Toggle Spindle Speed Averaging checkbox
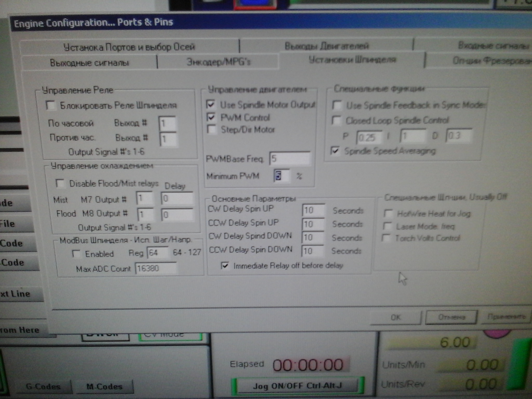Screen dimensions: 532x399 click(335, 151)
